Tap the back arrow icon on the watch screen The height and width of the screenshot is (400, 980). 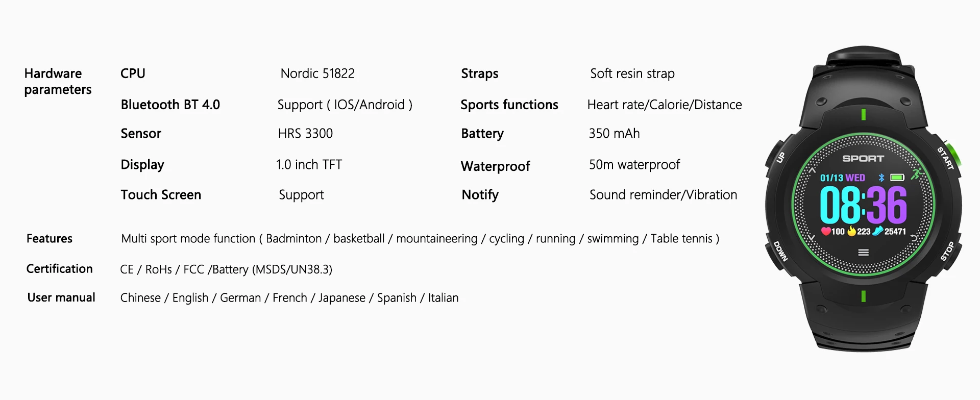[x=914, y=238]
